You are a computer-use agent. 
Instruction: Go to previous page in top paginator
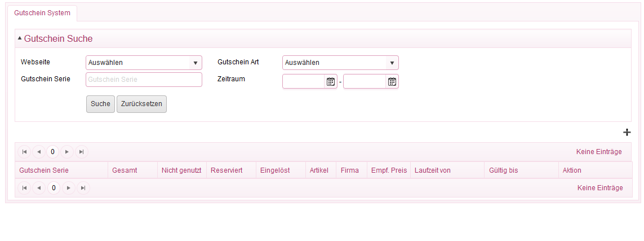(39, 152)
